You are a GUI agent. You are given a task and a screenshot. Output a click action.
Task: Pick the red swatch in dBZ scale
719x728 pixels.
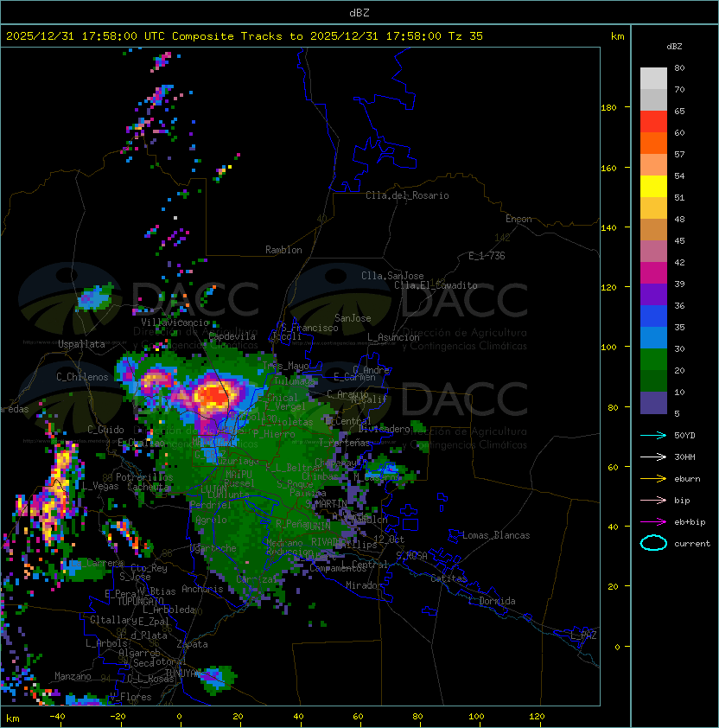point(653,122)
